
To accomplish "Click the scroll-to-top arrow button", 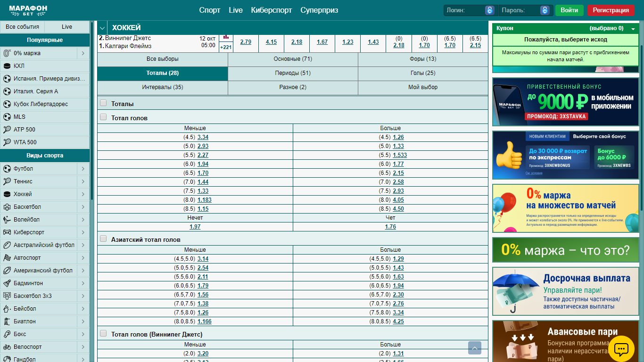I will tap(475, 348).
